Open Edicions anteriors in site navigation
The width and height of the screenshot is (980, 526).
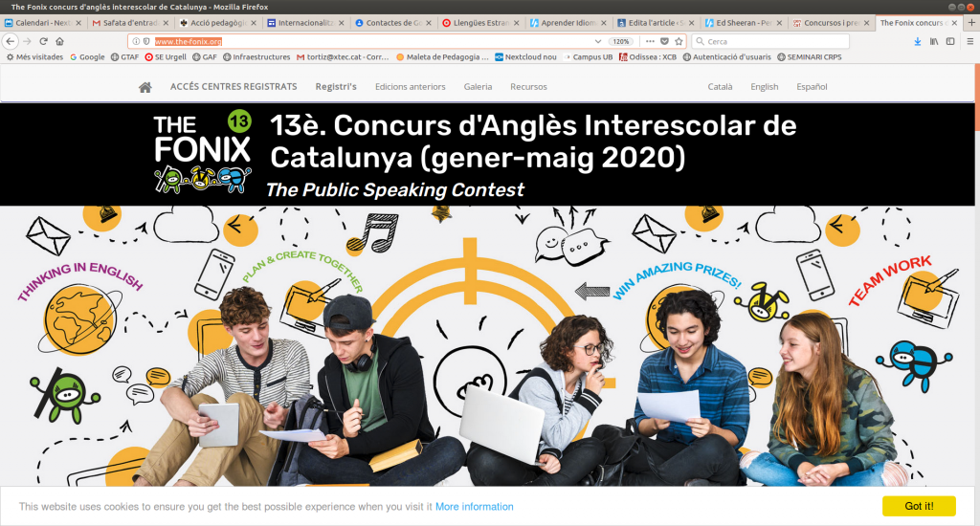click(x=410, y=87)
